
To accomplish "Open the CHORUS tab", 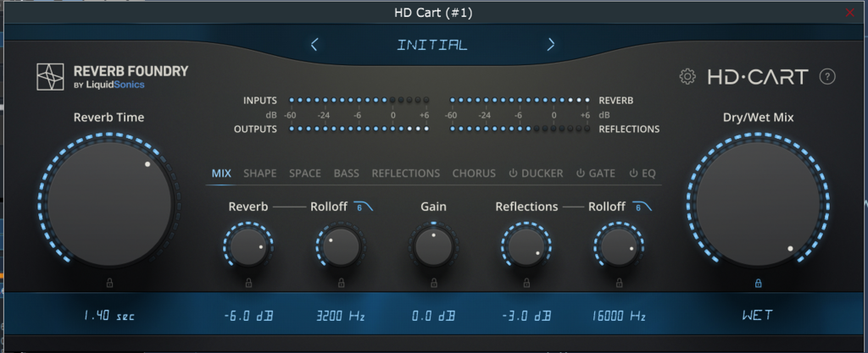I will coord(474,174).
